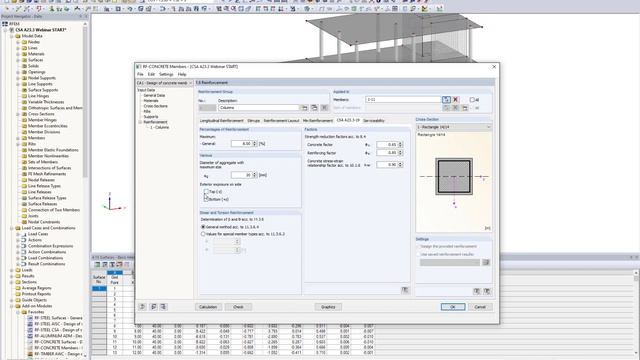
Task: Click the first toolbar icon in the table panel
Action: pos(97,265)
